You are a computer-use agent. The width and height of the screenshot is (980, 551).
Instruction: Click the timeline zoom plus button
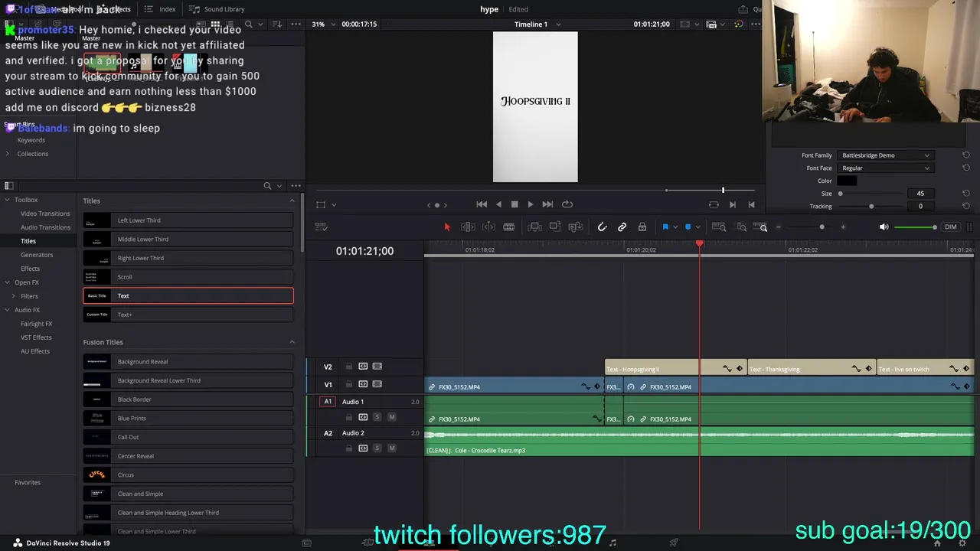click(x=843, y=227)
